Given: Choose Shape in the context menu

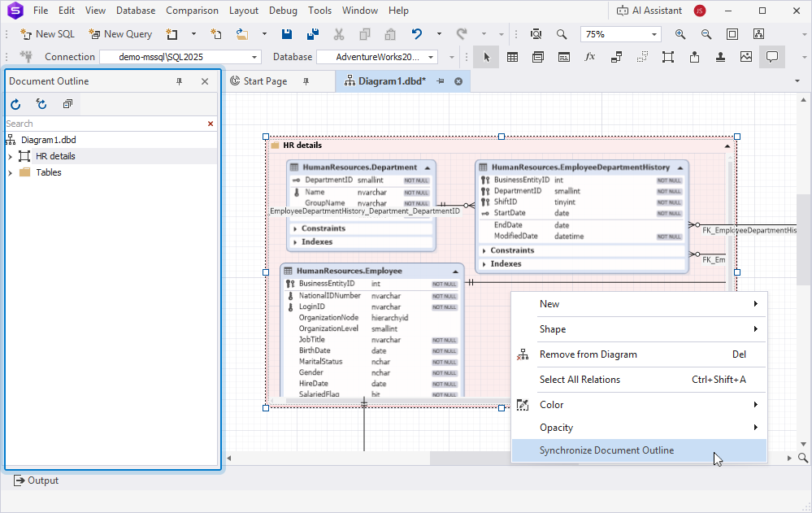Looking at the screenshot, I should 639,329.
